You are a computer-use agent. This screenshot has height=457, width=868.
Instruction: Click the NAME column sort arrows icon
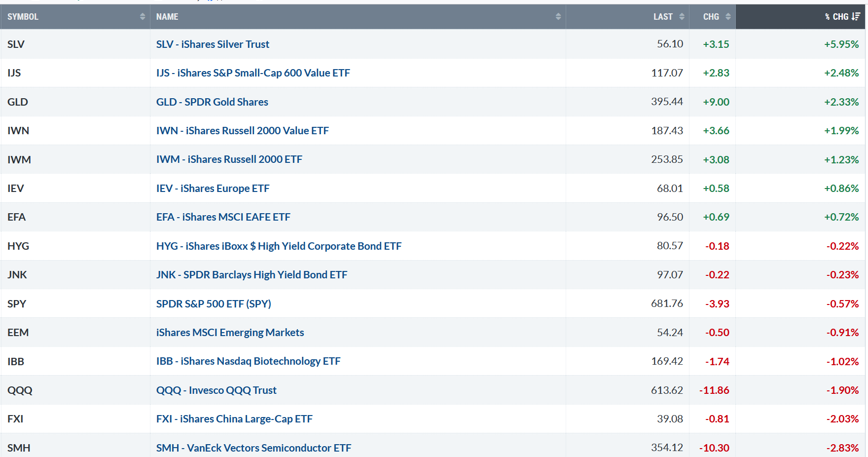(x=558, y=17)
